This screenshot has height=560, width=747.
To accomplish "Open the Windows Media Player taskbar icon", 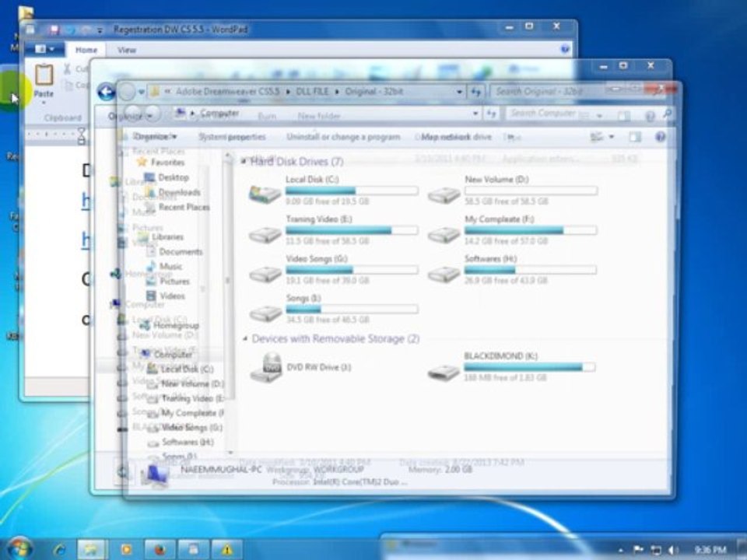I will pos(126,550).
